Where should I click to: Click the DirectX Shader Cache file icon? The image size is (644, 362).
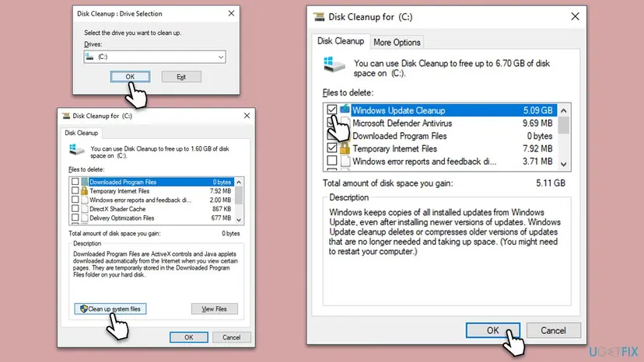[85, 209]
